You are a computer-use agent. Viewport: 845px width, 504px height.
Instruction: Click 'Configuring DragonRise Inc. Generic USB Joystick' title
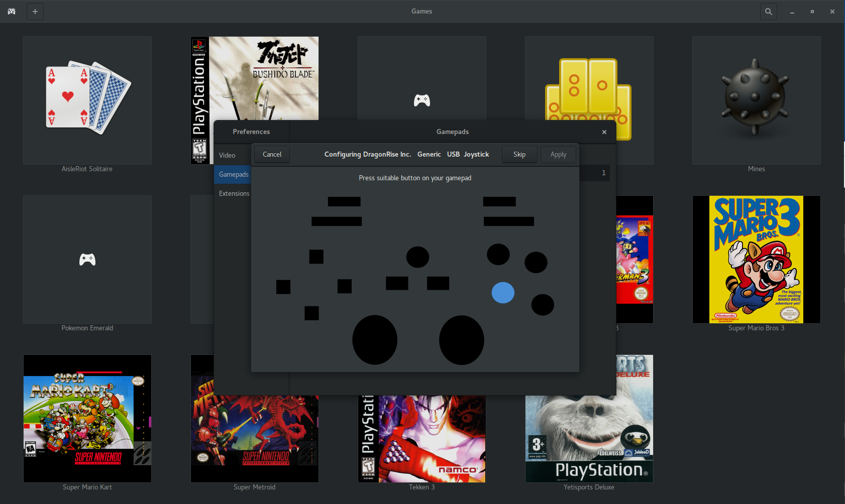click(406, 154)
